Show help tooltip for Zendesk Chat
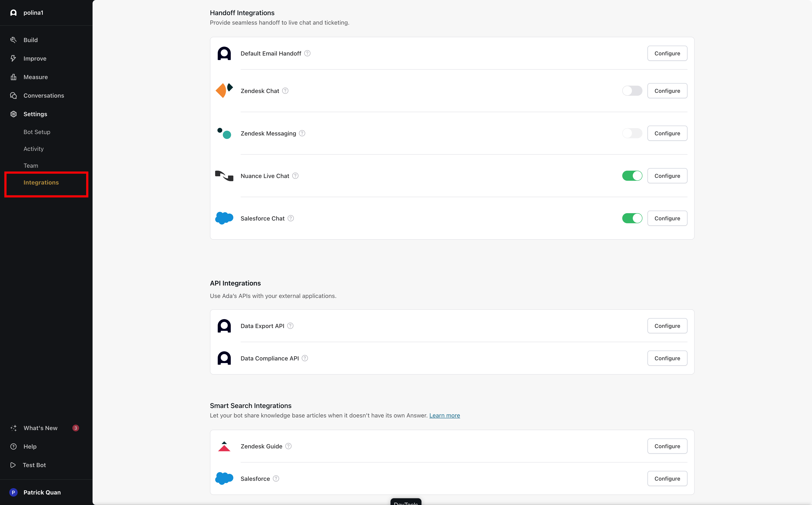The height and width of the screenshot is (505, 812). (285, 91)
